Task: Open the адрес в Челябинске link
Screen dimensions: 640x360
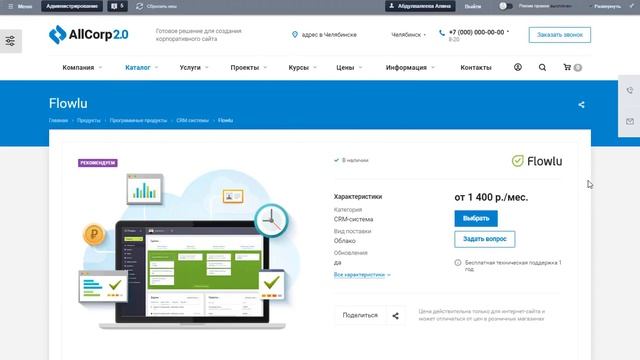Action: pyautogui.click(x=329, y=35)
